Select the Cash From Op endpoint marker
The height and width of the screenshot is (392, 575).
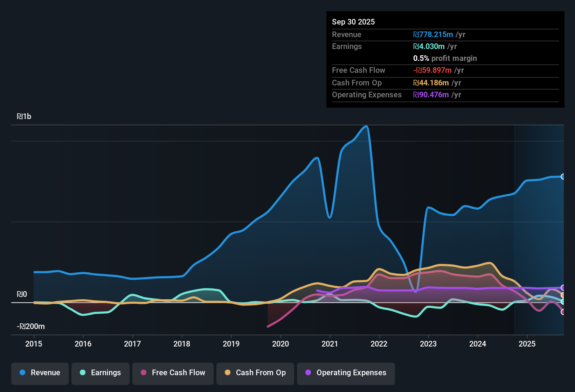pyautogui.click(x=563, y=295)
